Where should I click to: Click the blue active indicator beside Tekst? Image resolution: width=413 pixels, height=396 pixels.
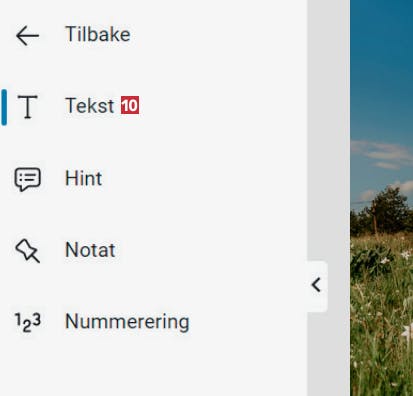[x=4, y=107]
